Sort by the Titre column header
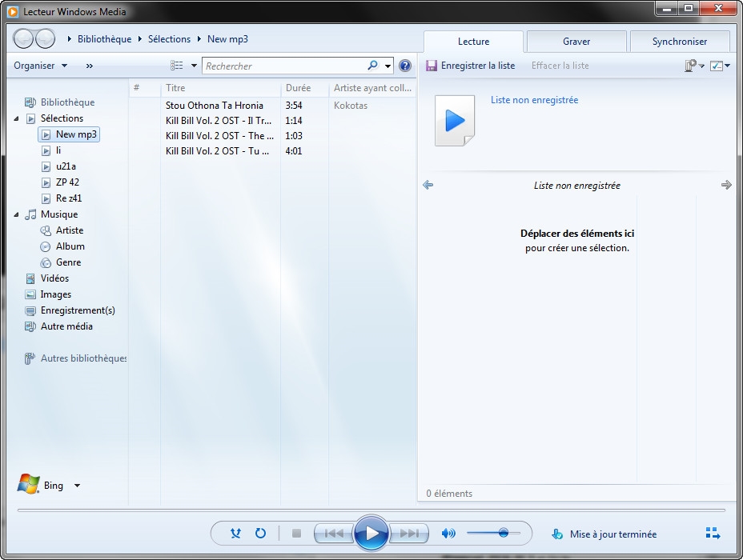Viewport: 743px width, 560px height. 220,87
